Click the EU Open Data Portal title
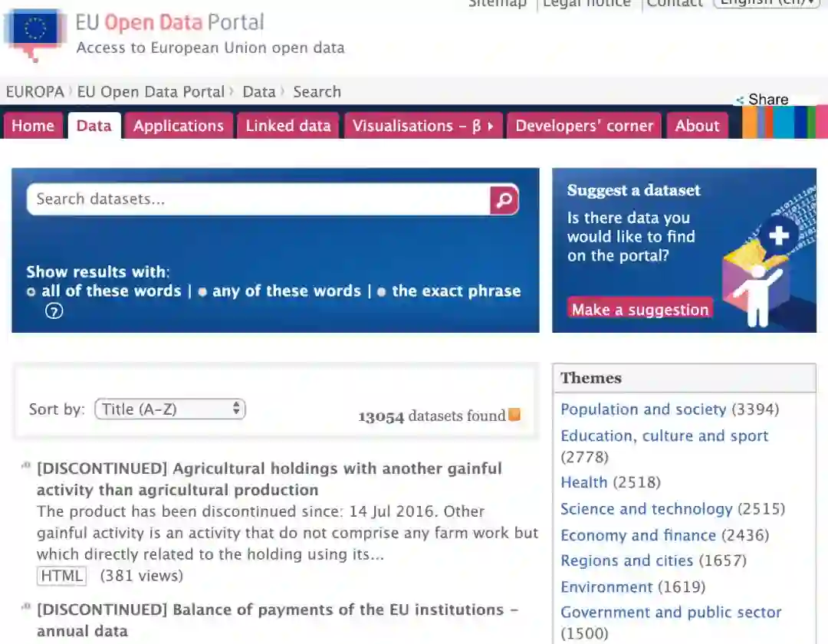 click(169, 22)
